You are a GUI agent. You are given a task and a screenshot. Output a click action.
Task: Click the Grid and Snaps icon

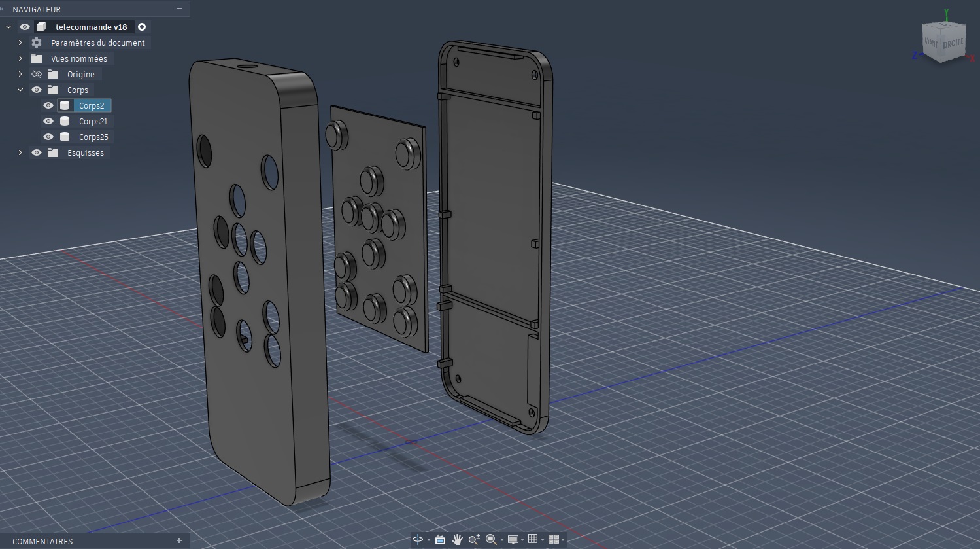pyautogui.click(x=533, y=539)
